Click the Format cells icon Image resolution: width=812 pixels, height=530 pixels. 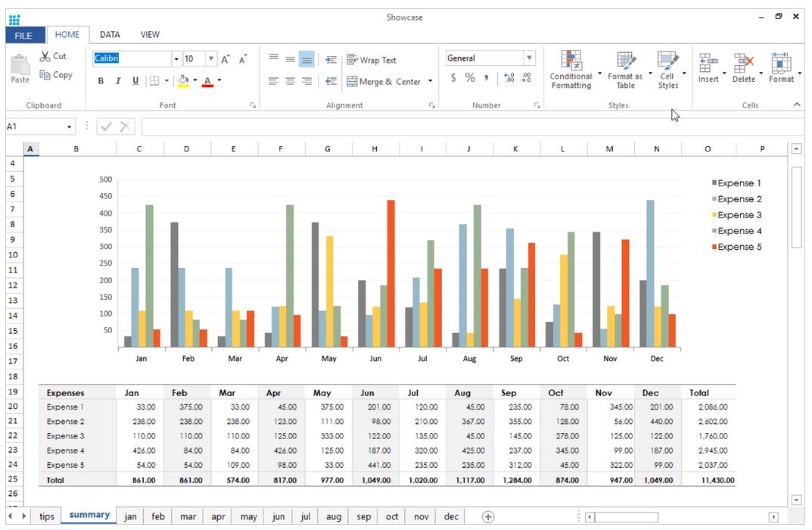coord(780,63)
